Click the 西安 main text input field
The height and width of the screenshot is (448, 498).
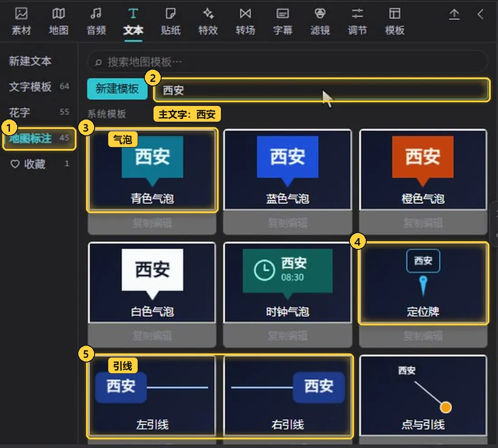[322, 90]
